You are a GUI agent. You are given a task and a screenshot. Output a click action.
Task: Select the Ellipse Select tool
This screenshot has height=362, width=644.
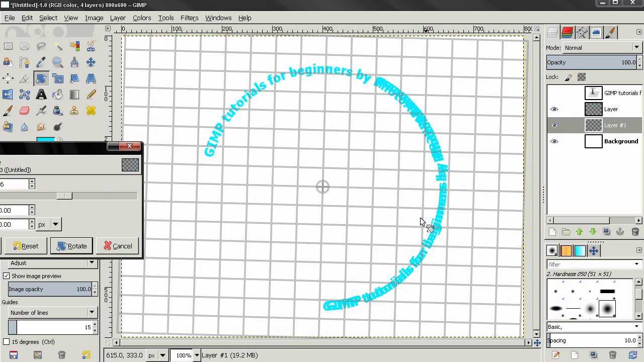(24, 46)
